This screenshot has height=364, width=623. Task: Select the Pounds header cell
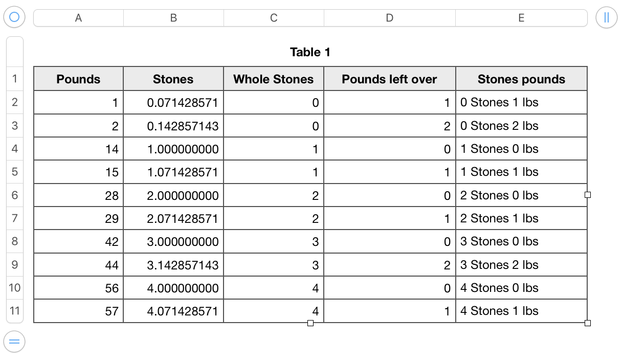point(78,79)
